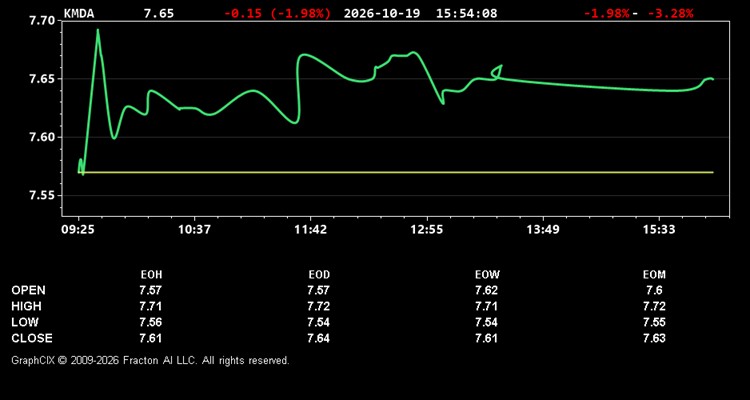750x400 pixels.
Task: Click the 10:37 time axis label
Action: (x=194, y=230)
